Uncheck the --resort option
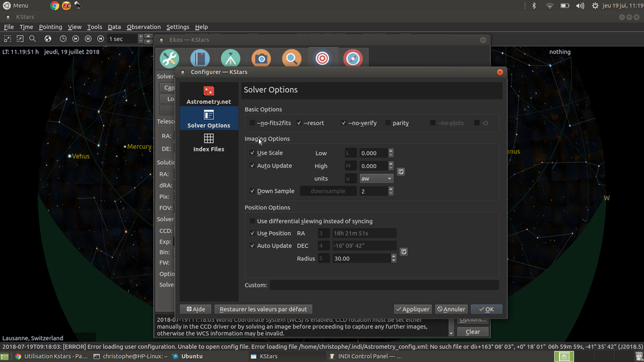This screenshot has height=362, width=644. [299, 123]
